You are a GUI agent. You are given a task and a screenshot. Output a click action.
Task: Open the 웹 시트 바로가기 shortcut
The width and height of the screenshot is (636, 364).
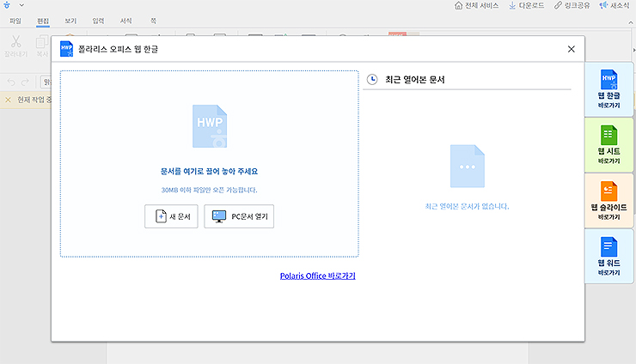click(x=608, y=145)
